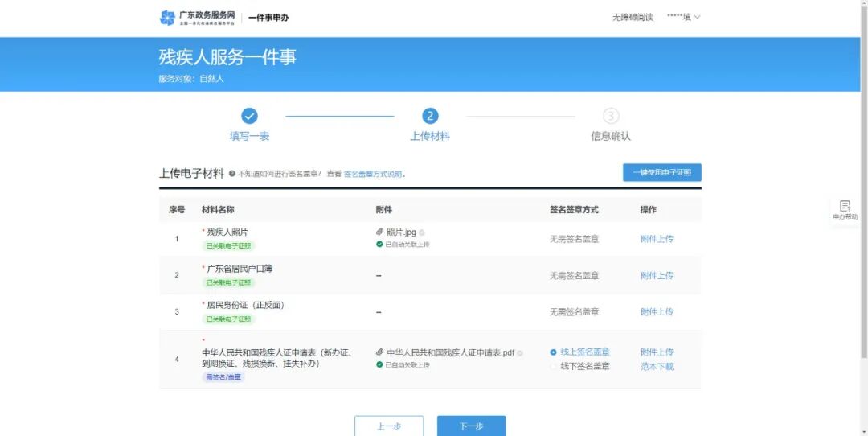Click the 广东省居民户口簿 material name
This screenshot has width=868, height=436.
240,269
